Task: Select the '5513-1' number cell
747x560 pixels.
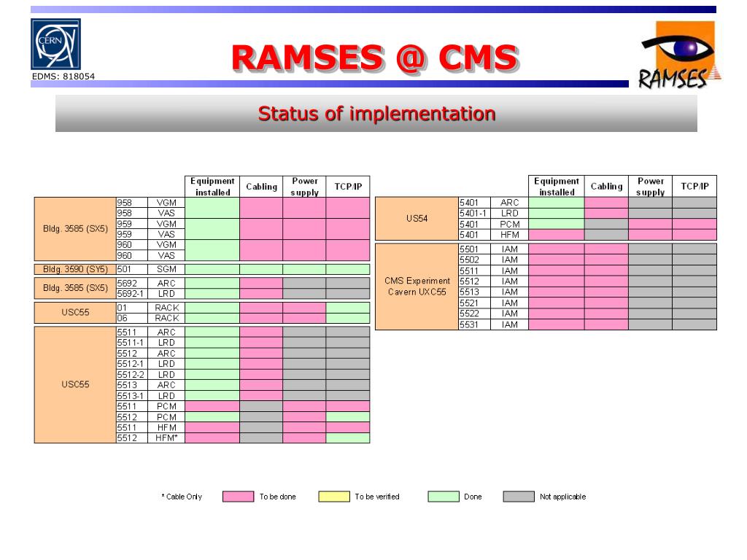Action: pos(132,396)
